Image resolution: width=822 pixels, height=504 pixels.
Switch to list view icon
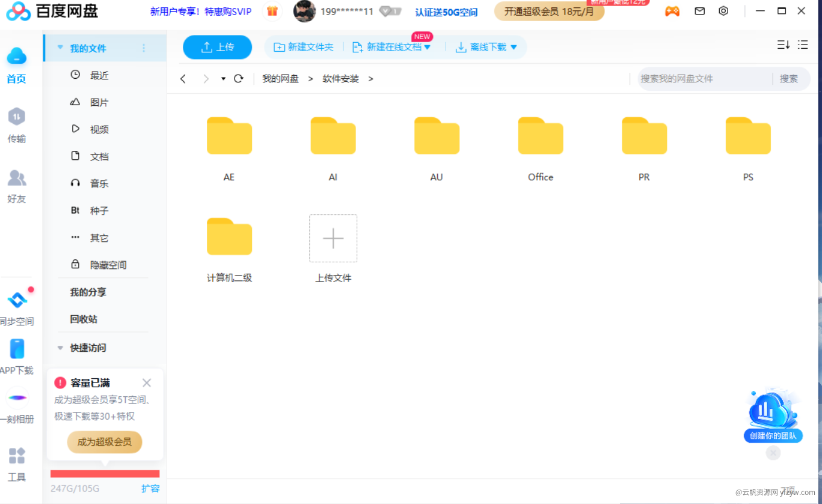click(x=803, y=45)
